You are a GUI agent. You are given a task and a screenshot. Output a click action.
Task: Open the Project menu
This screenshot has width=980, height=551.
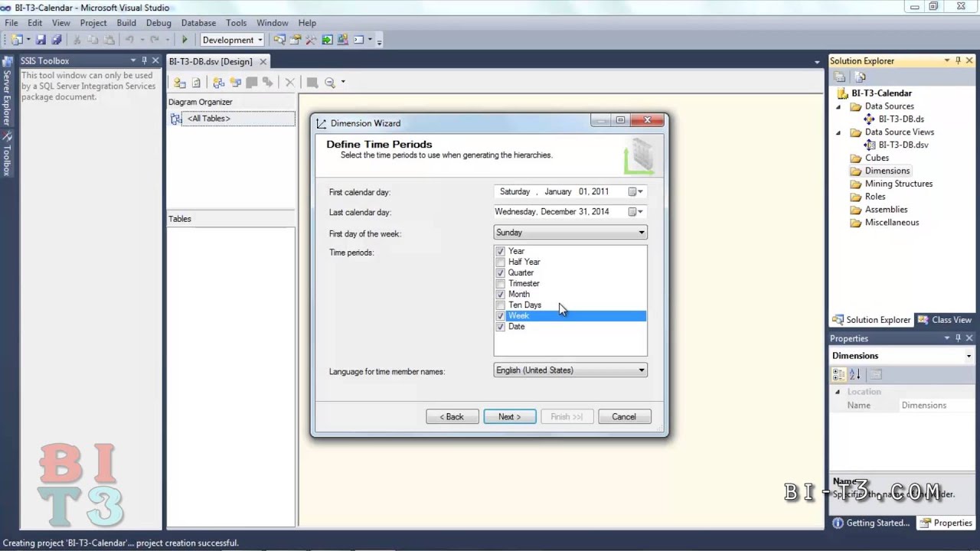point(93,23)
